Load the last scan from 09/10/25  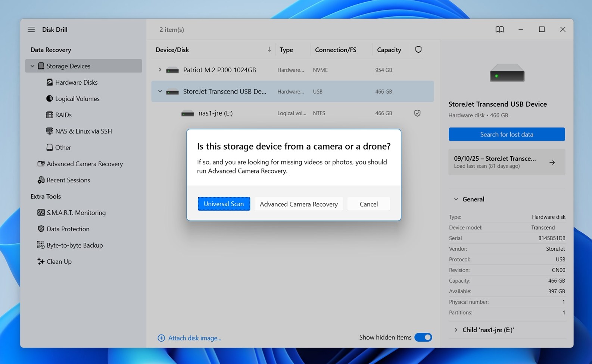[506, 162]
